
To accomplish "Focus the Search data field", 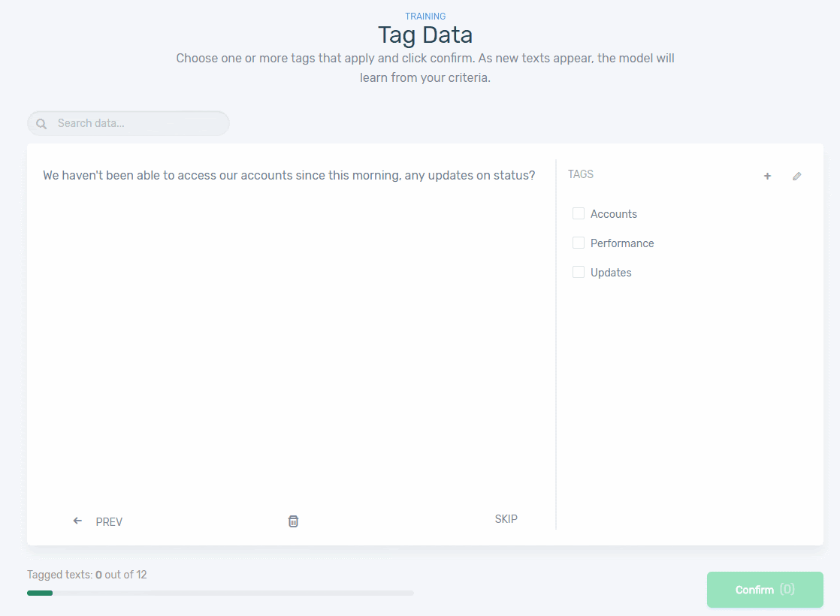I will (x=135, y=123).
